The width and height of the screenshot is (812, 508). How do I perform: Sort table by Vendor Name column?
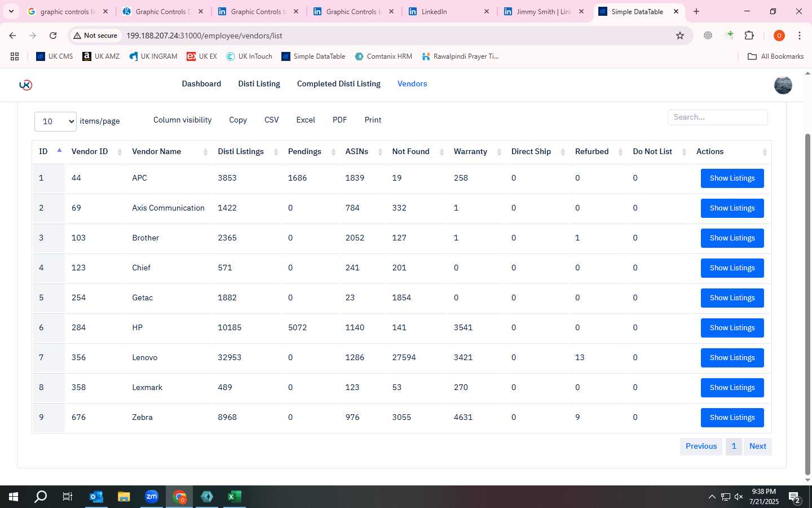[x=169, y=151]
